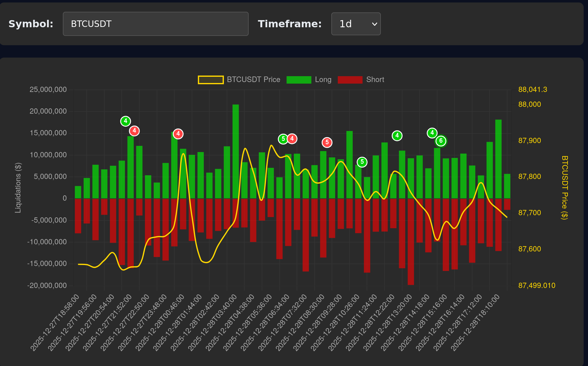588x366 pixels.
Task: Focus the Symbol field containing BTCUSDT
Action: [155, 24]
